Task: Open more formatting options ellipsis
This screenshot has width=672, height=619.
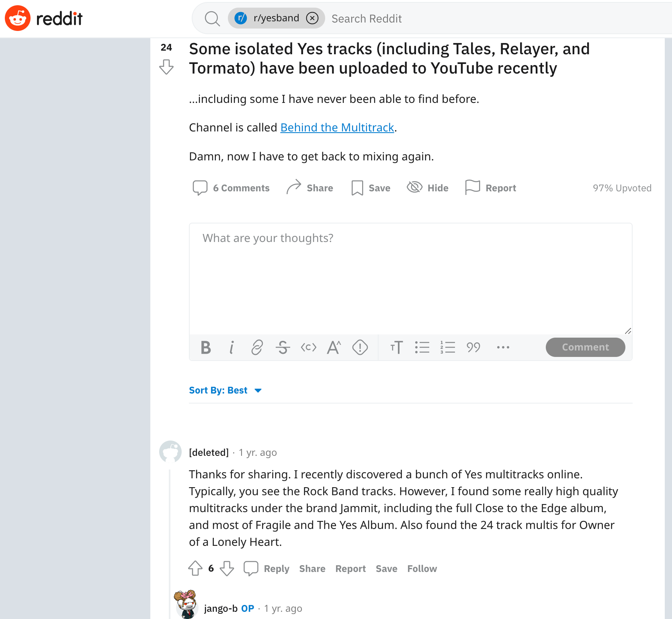Action: (503, 347)
